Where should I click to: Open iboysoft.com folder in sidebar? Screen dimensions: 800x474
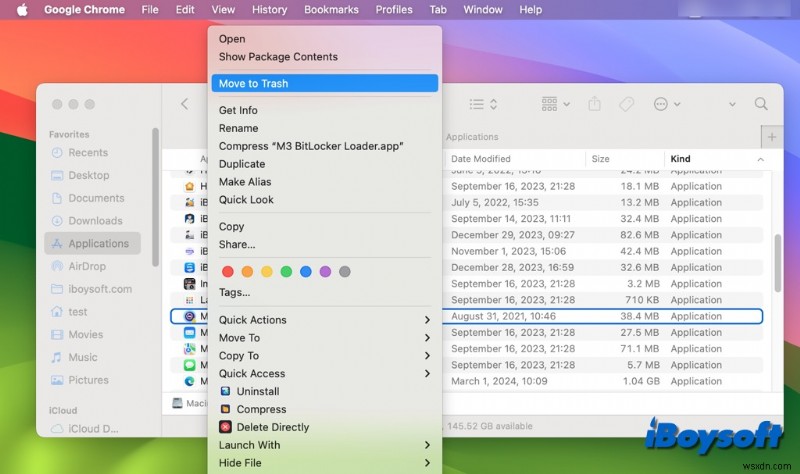coord(92,289)
